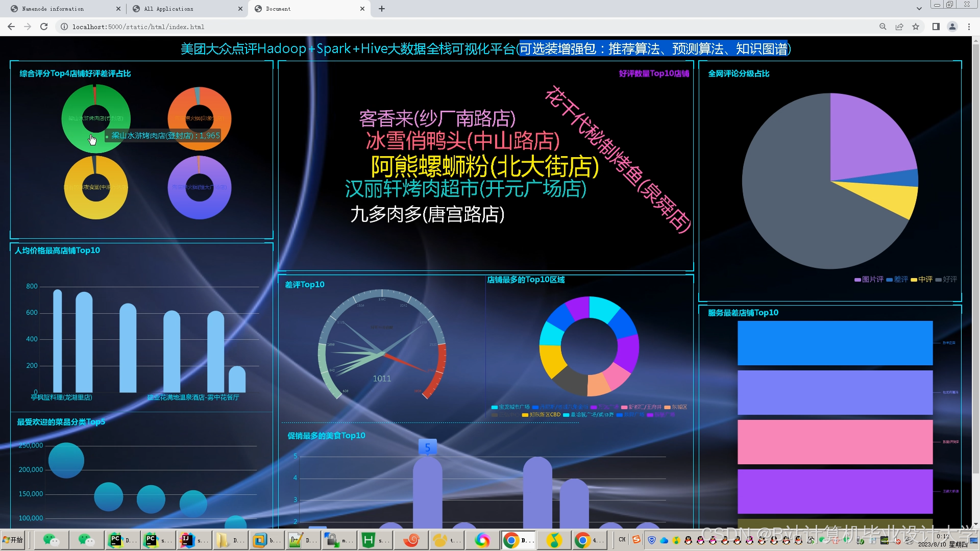Reload the page with the refresh icon
The height and width of the screenshot is (551, 980).
pyautogui.click(x=44, y=27)
